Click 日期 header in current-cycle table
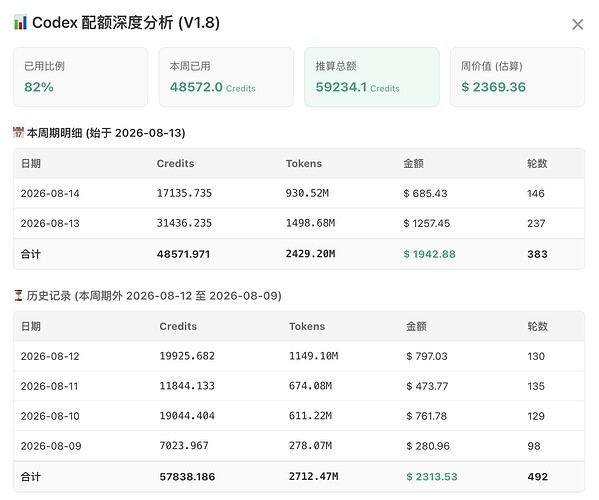This screenshot has width=599, height=500. coord(31,163)
